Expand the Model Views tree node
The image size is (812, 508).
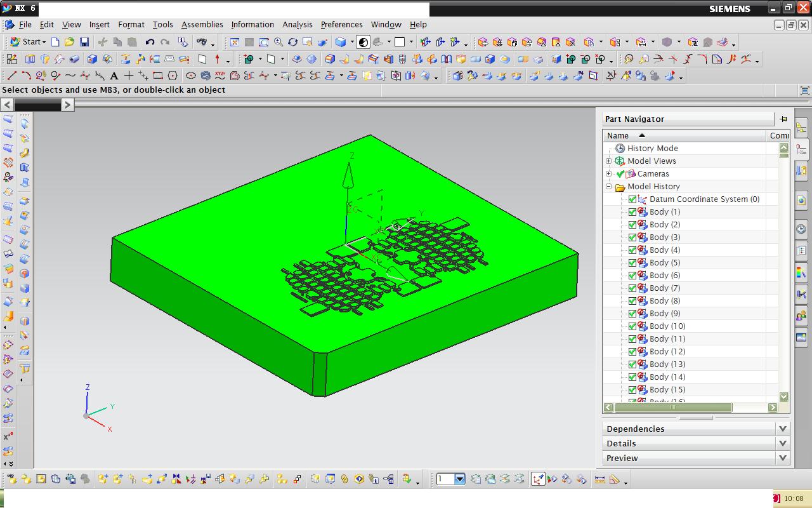[x=609, y=161]
